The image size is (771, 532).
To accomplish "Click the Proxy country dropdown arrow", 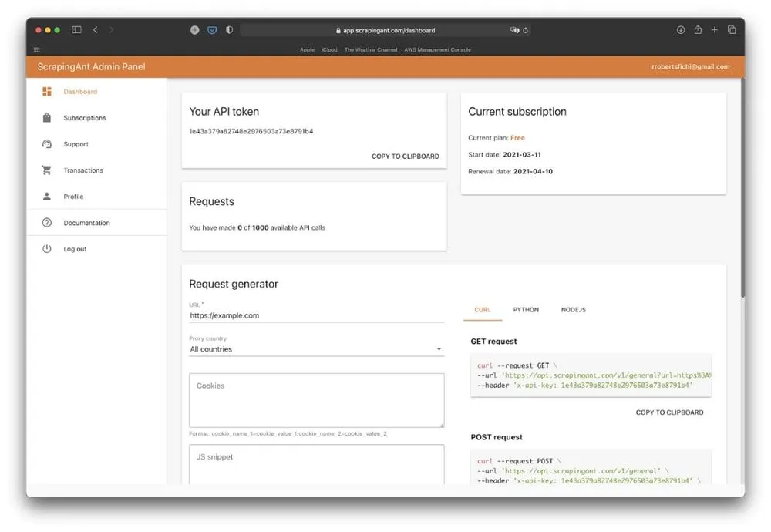I will coord(439,349).
